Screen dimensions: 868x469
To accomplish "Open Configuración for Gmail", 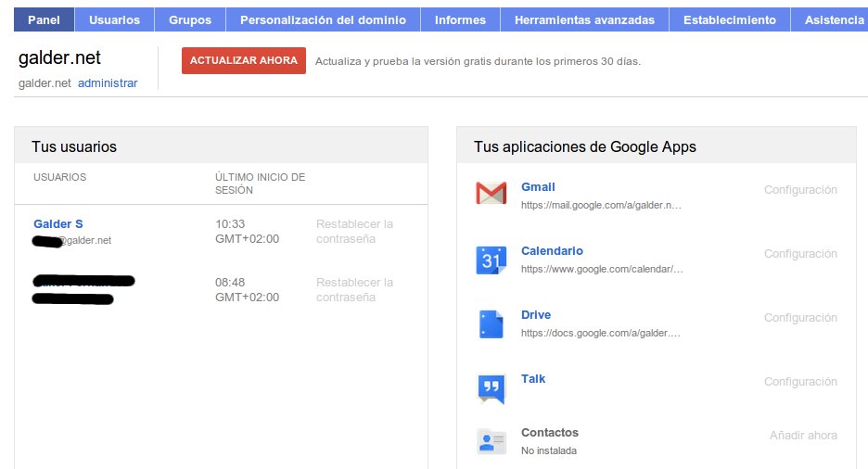I will (800, 190).
